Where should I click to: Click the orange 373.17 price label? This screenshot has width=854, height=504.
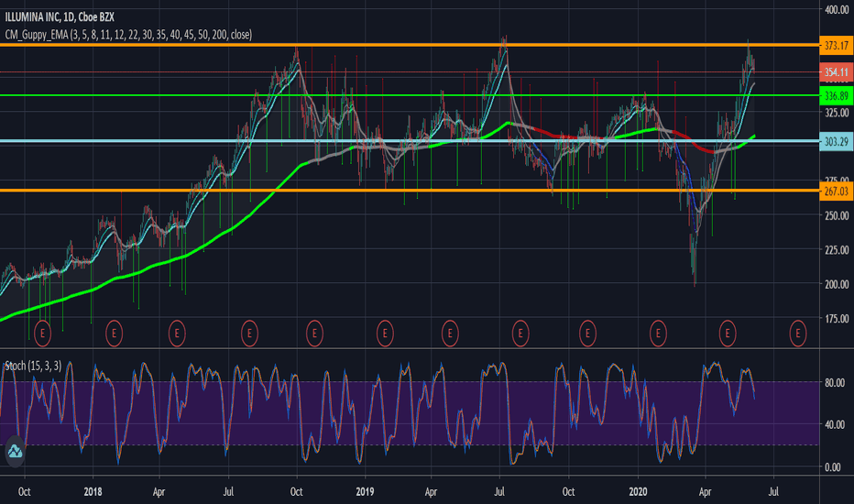(836, 45)
